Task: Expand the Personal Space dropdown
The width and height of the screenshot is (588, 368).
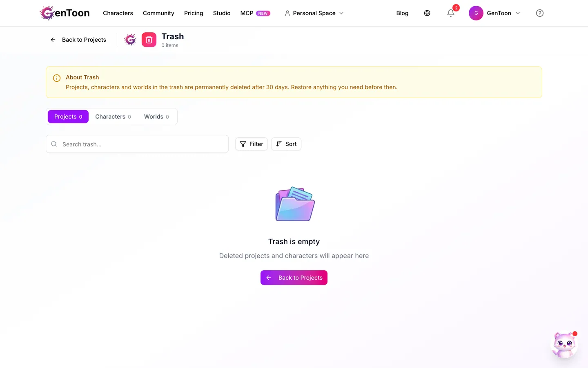Action: click(314, 13)
